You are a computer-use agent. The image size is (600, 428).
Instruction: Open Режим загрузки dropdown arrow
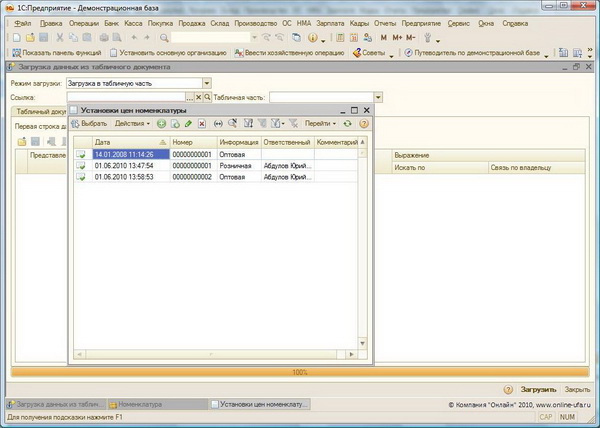tap(207, 83)
